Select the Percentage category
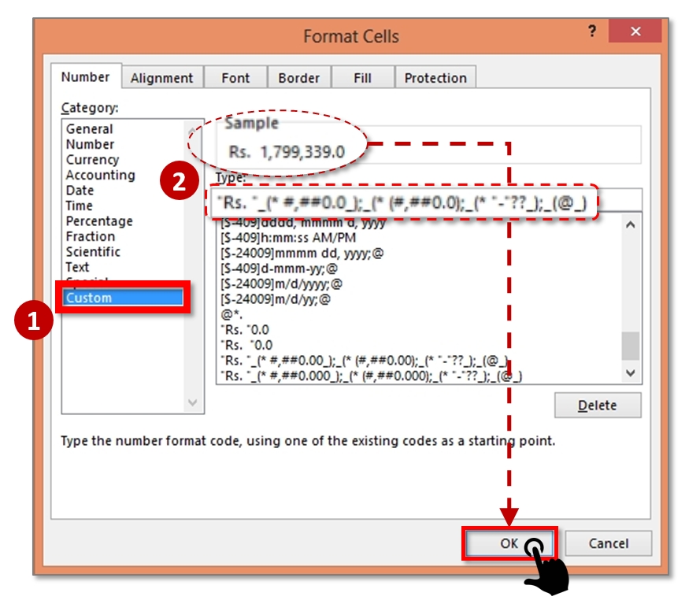Screen dimensions: 700x615 click(x=102, y=221)
